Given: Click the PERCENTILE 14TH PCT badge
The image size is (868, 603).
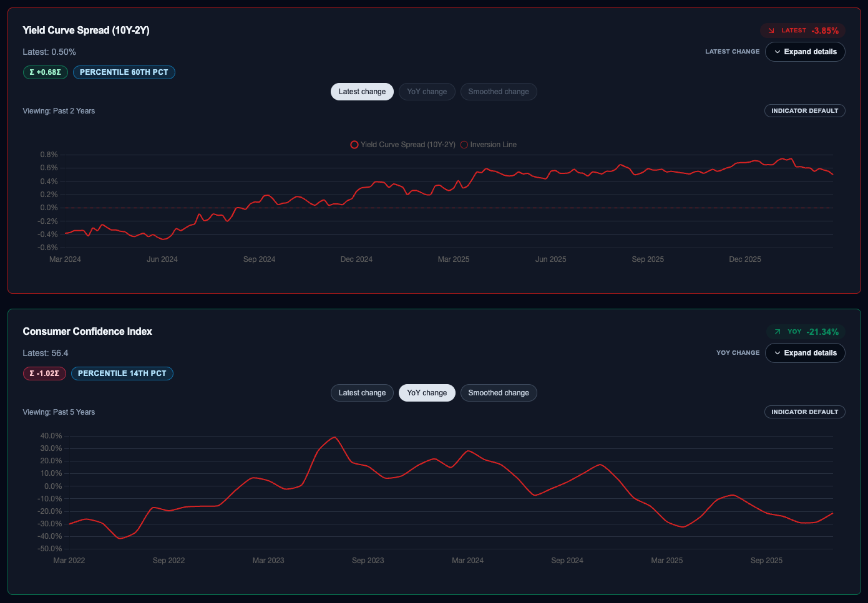Looking at the screenshot, I should pyautogui.click(x=122, y=373).
